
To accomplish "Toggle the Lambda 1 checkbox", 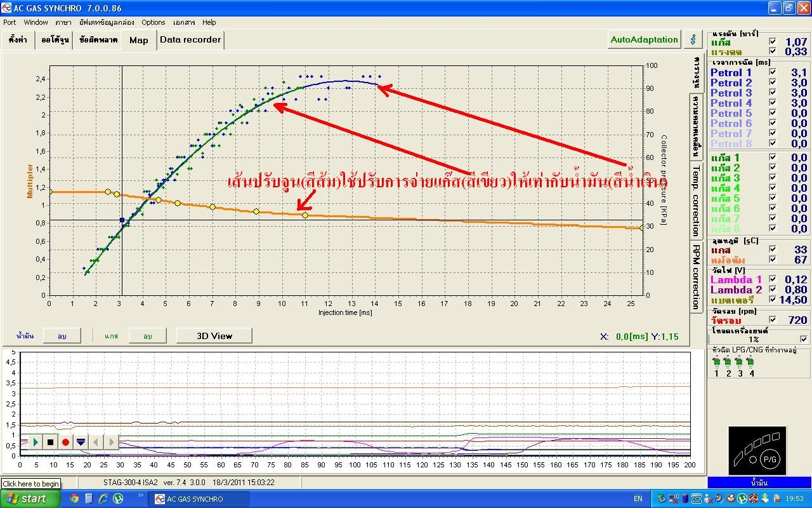I will [772, 279].
